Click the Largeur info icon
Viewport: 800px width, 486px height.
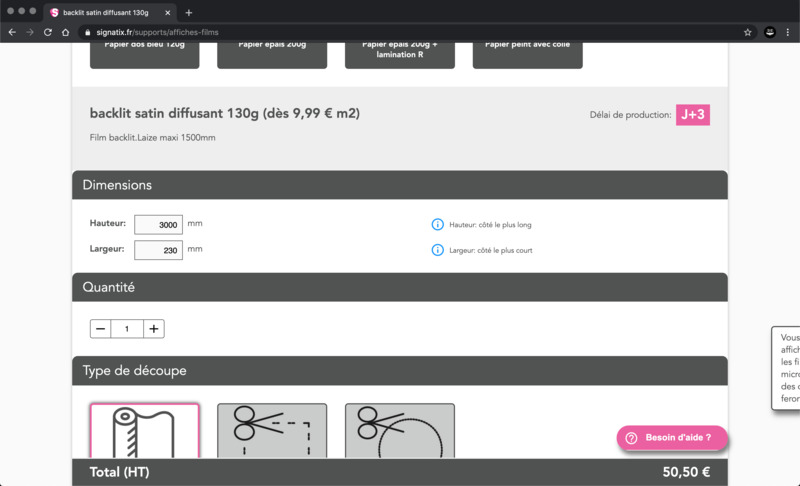tap(437, 250)
